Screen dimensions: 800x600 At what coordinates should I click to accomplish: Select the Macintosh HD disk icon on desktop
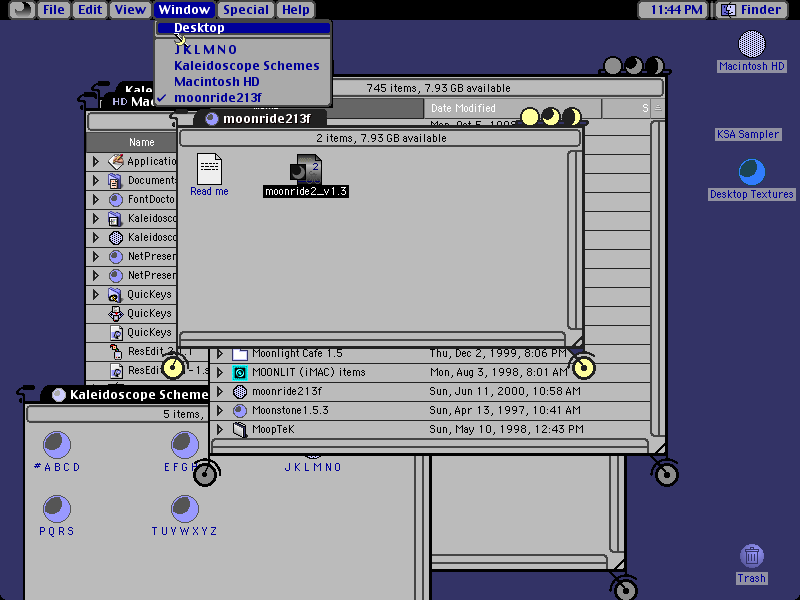click(x=752, y=44)
